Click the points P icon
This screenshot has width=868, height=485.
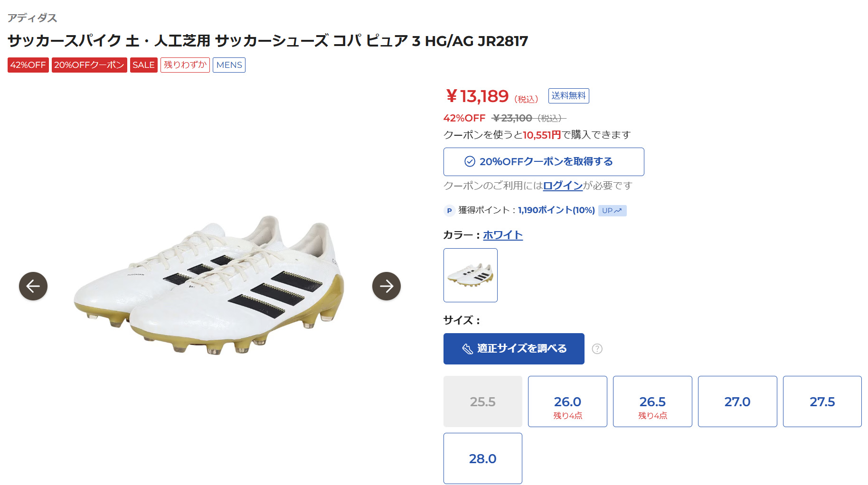(449, 211)
